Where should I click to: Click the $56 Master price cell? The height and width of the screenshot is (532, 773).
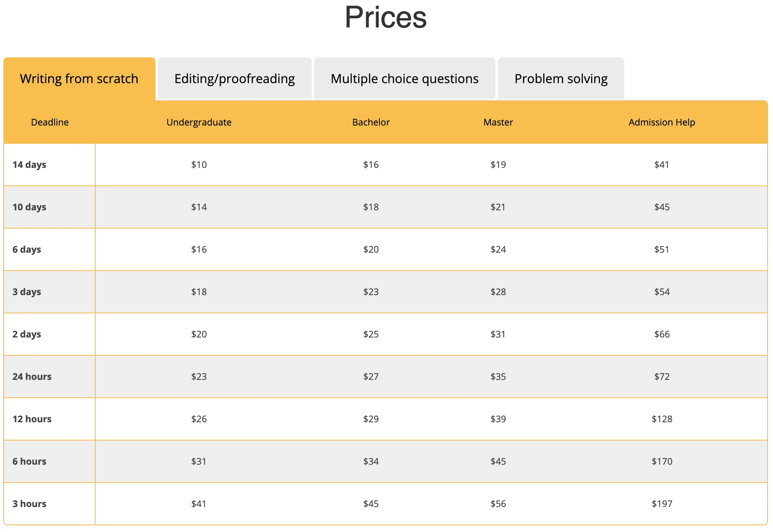pos(498,503)
